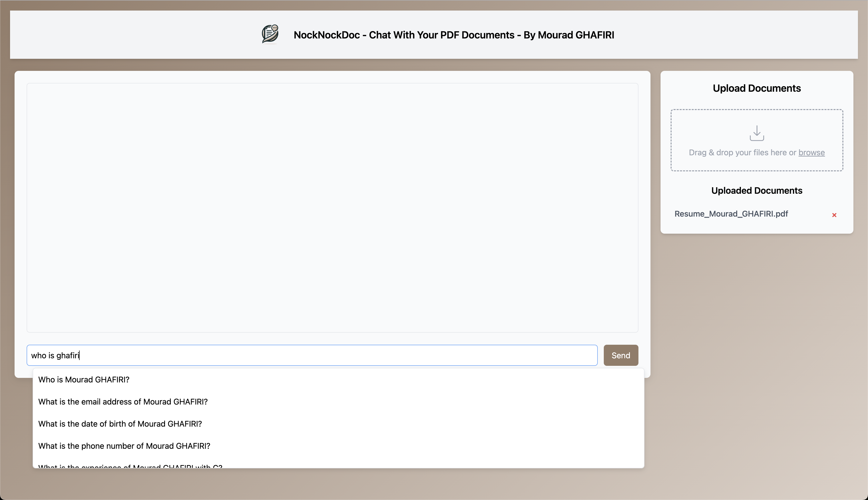Click the NockNockDoc logo icon
The height and width of the screenshot is (500, 868).
coord(270,34)
